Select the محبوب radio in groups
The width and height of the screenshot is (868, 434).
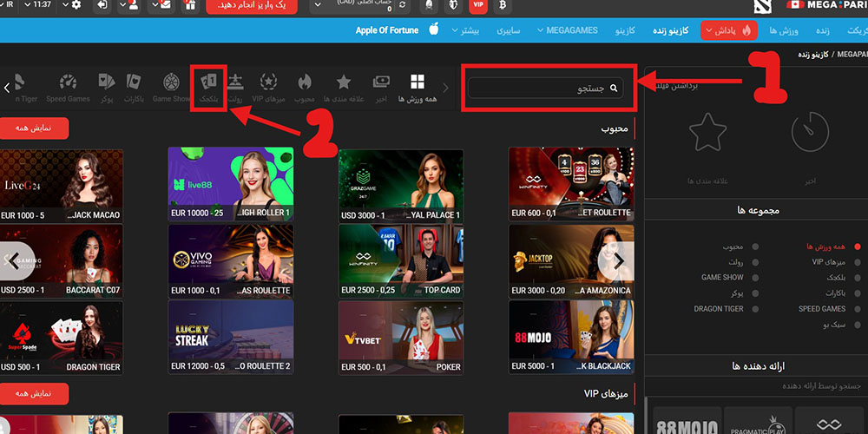pyautogui.click(x=755, y=247)
